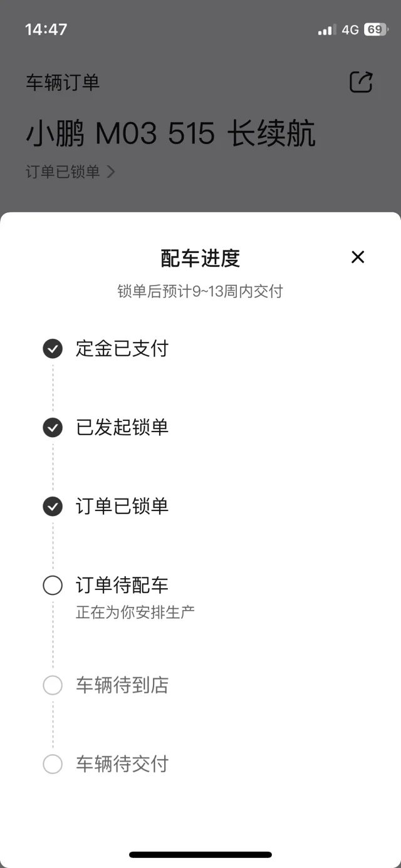This screenshot has height=868, width=401.
Task: Select the empty circle next to 订单待配车
Action: point(53,586)
